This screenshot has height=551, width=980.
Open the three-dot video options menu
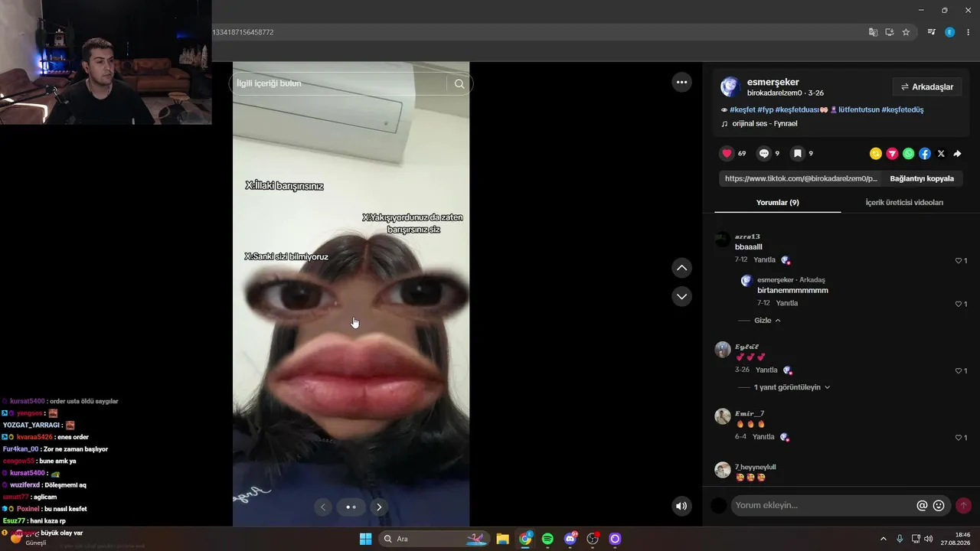coord(681,82)
